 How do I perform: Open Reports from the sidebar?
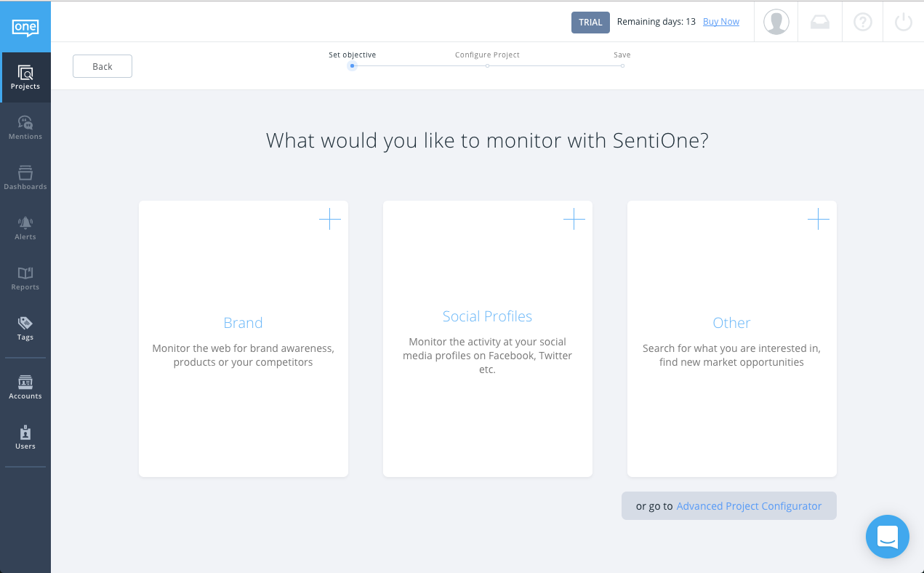(x=25, y=278)
